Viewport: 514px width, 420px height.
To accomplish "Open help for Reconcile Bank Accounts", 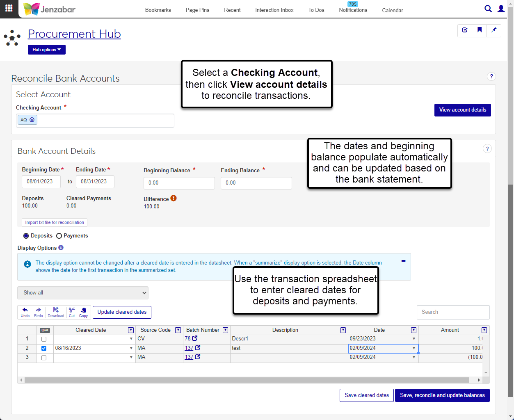I will [491, 76].
